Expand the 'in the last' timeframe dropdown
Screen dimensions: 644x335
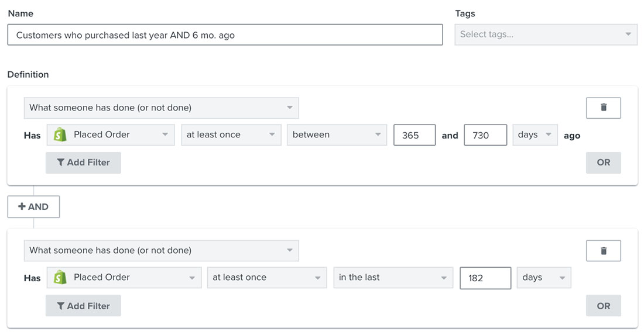click(x=393, y=278)
